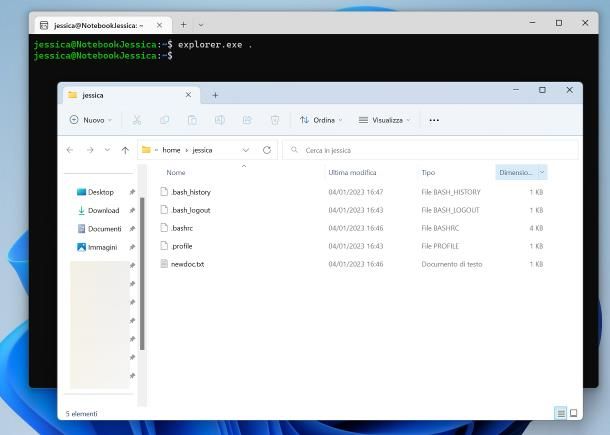Image resolution: width=610 pixels, height=435 pixels.
Task: Click chevron before home in address path
Action: [x=156, y=150]
